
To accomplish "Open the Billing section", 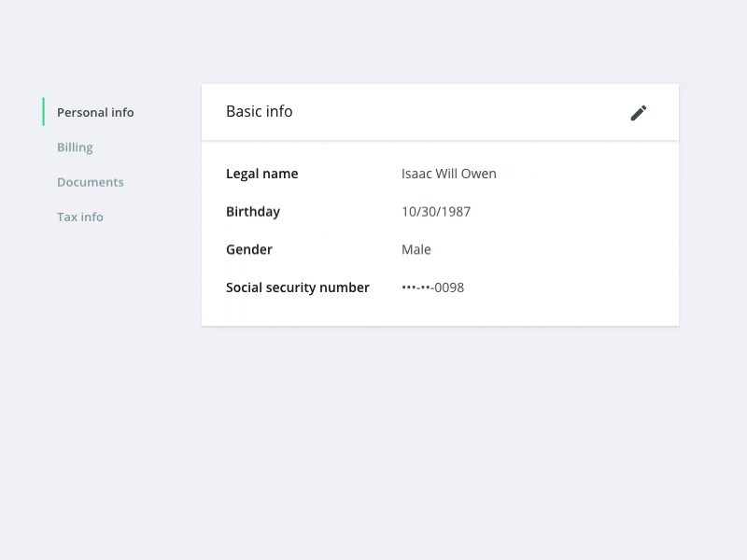I will tap(75, 147).
